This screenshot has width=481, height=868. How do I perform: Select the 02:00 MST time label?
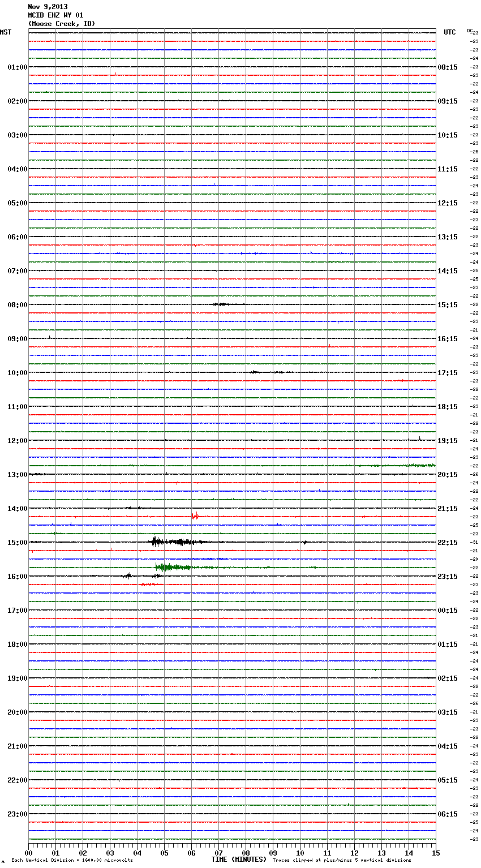pos(17,101)
